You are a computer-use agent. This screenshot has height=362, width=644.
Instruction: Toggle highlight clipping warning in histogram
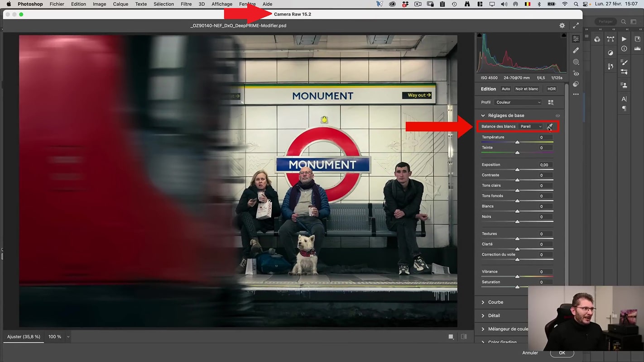click(x=564, y=35)
